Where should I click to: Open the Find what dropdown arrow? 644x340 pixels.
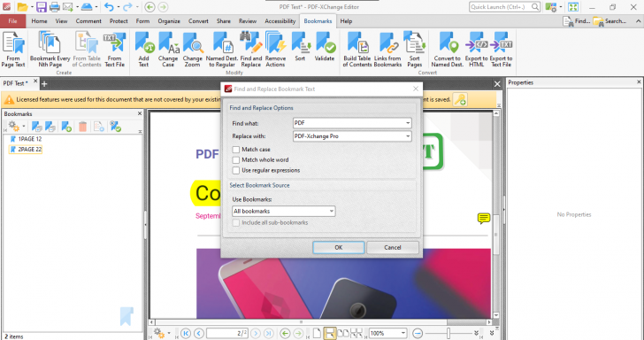coord(408,123)
